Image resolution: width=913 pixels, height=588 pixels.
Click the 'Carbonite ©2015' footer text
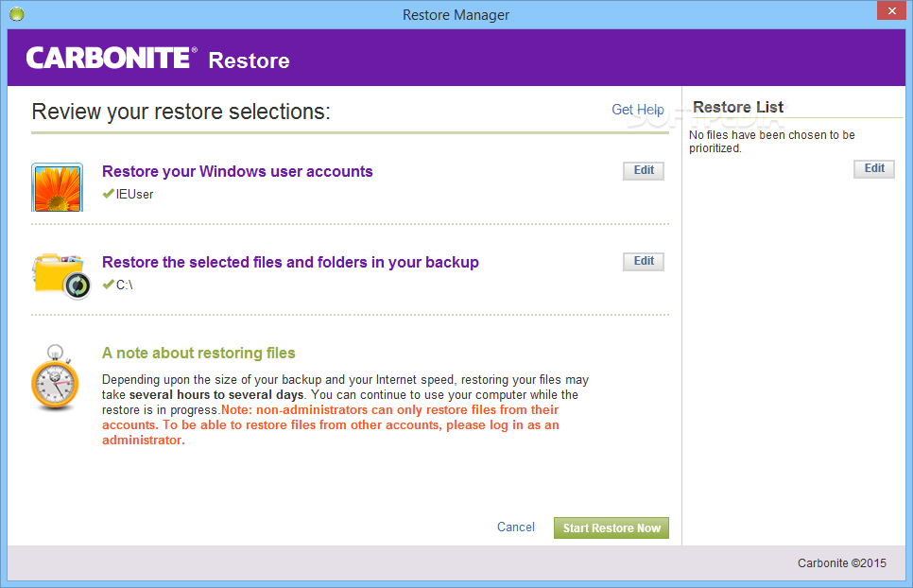pos(842,563)
